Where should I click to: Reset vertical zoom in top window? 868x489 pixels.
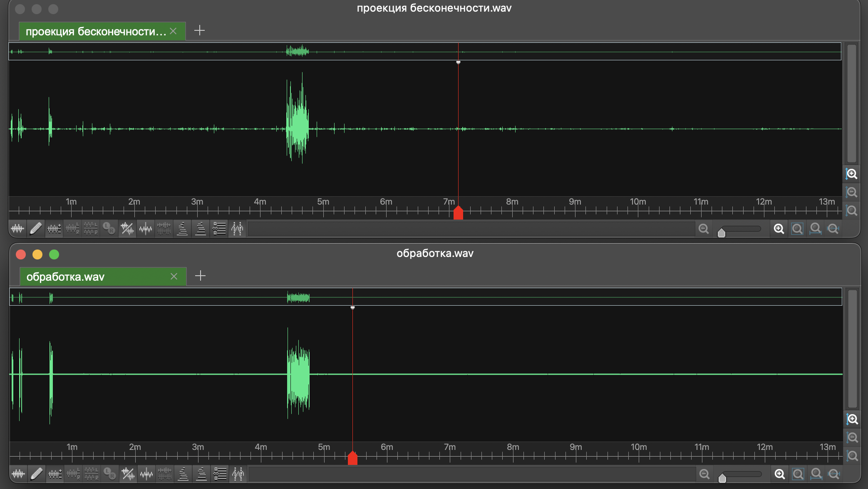coord(852,210)
